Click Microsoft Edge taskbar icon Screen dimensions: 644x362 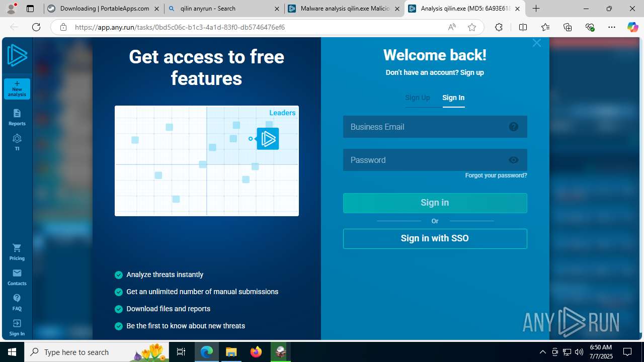pos(207,352)
